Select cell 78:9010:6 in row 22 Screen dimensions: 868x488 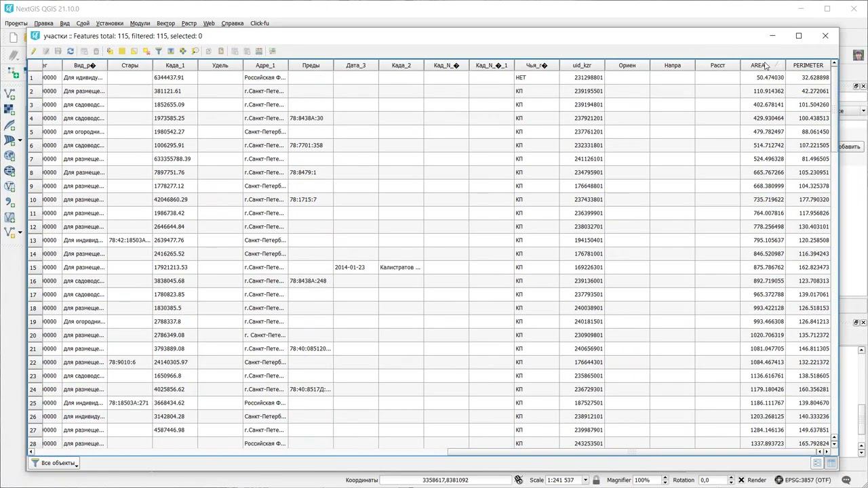click(130, 362)
